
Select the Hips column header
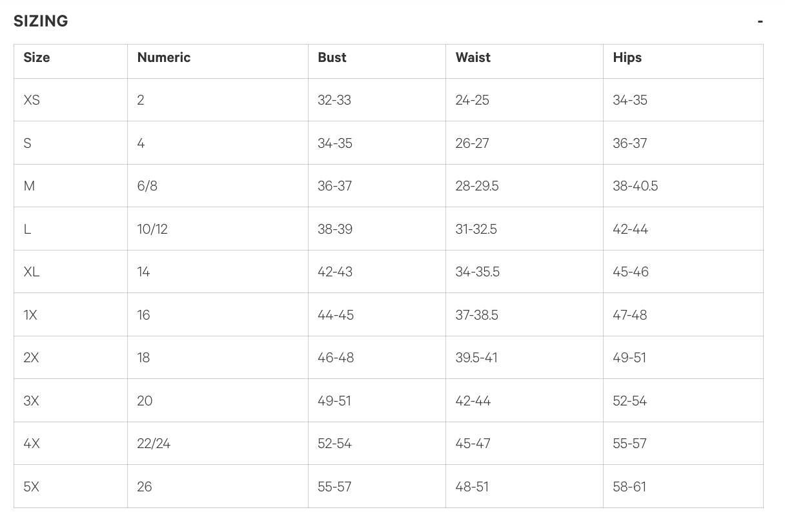pos(627,57)
